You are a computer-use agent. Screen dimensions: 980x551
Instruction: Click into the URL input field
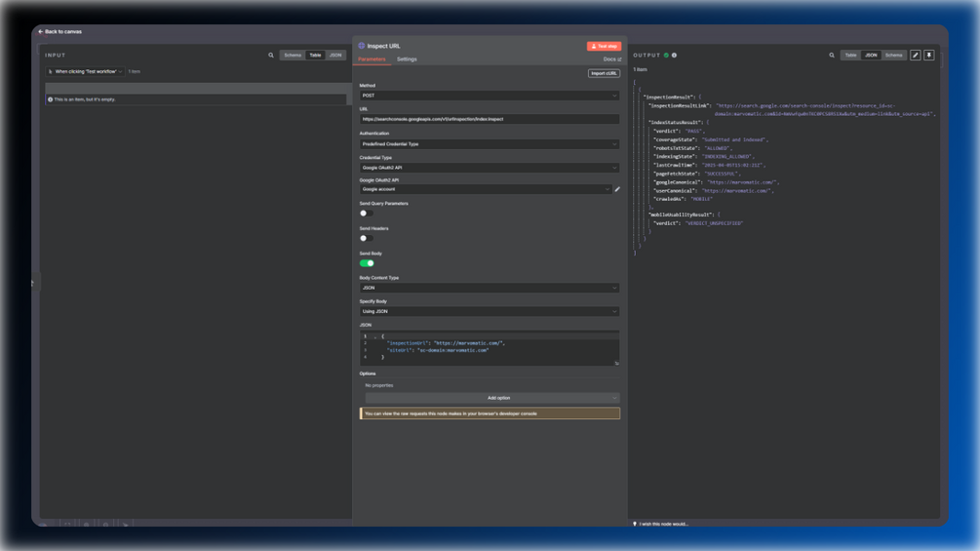pyautogui.click(x=490, y=119)
